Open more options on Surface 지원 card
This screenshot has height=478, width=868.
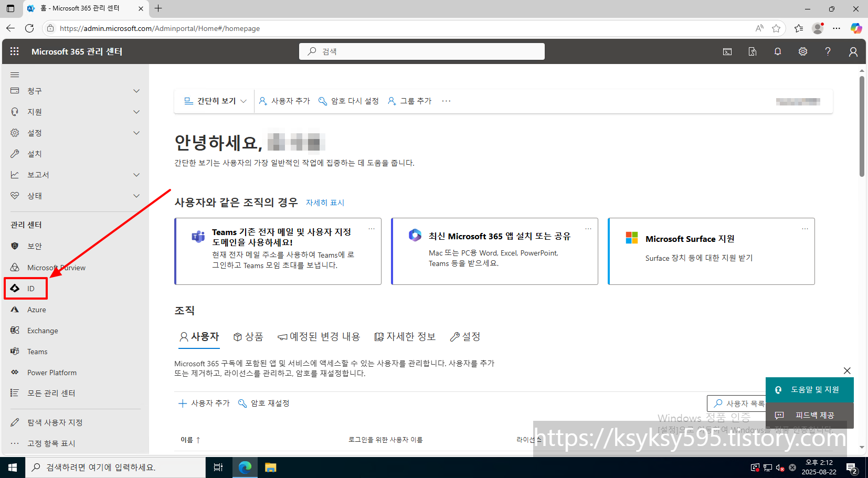click(x=805, y=229)
